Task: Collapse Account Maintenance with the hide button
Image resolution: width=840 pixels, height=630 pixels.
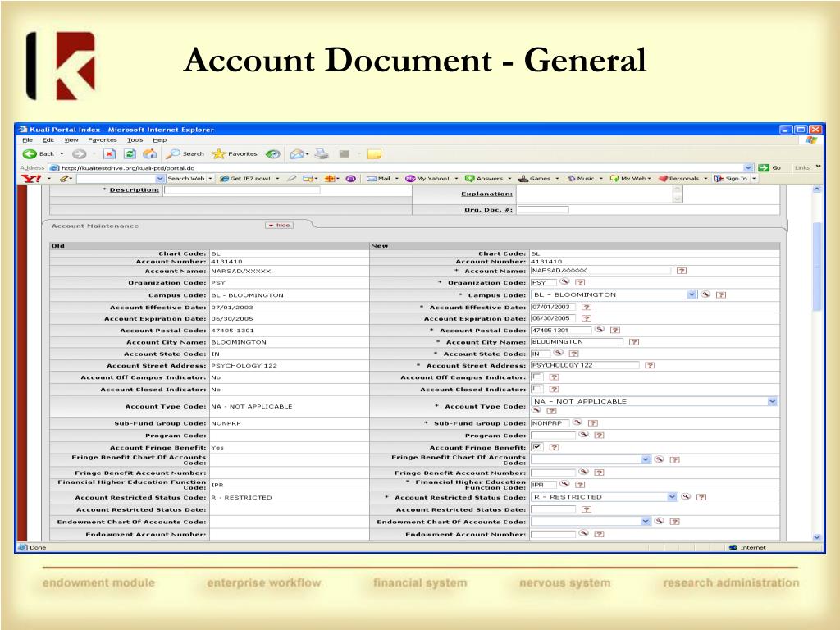Action: 280,225
